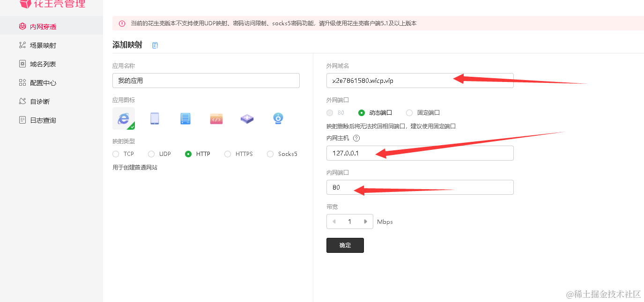Switch mapping type to TCP
Image resolution: width=644 pixels, height=302 pixels.
[x=115, y=154]
